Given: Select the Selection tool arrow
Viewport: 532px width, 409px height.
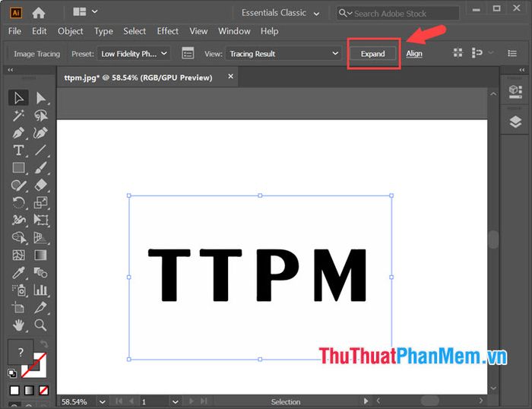Looking at the screenshot, I should click(x=18, y=98).
